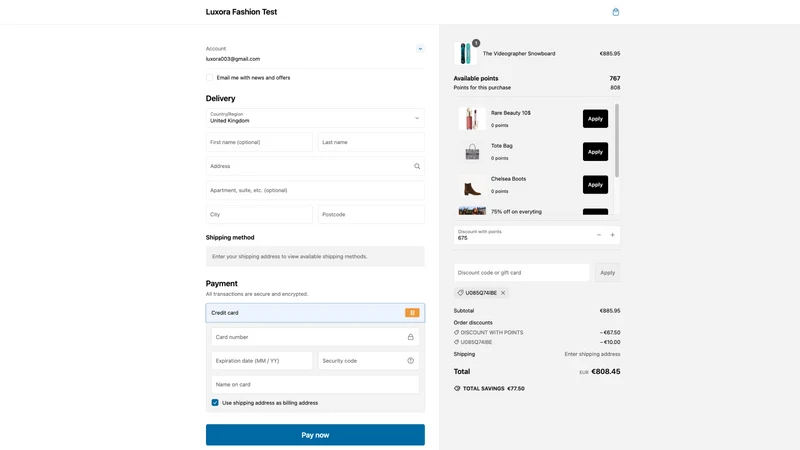800x450 pixels.
Task: Click the luxora003@gmail.com account email
Action: 233,59
